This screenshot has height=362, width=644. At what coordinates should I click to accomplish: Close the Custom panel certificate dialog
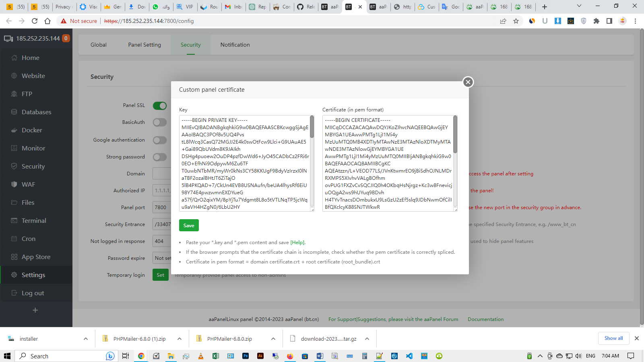468,82
